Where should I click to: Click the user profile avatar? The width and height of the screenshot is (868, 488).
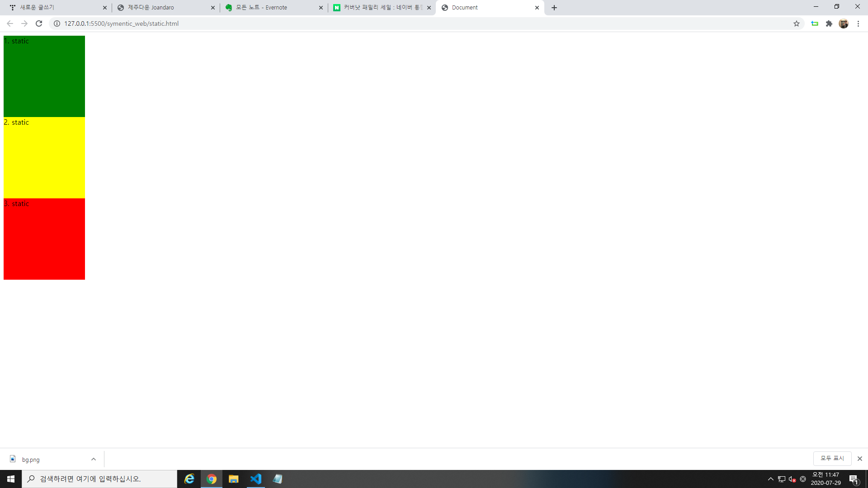click(843, 23)
